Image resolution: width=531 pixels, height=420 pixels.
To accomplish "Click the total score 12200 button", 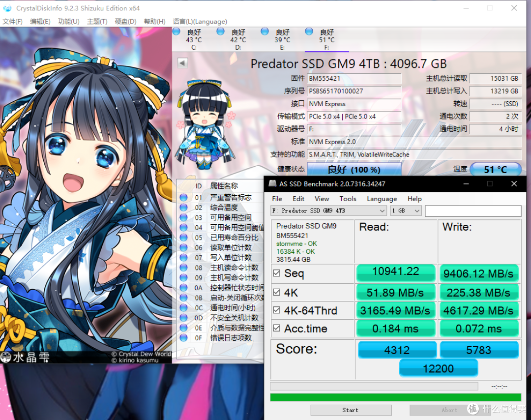I will point(439,368).
